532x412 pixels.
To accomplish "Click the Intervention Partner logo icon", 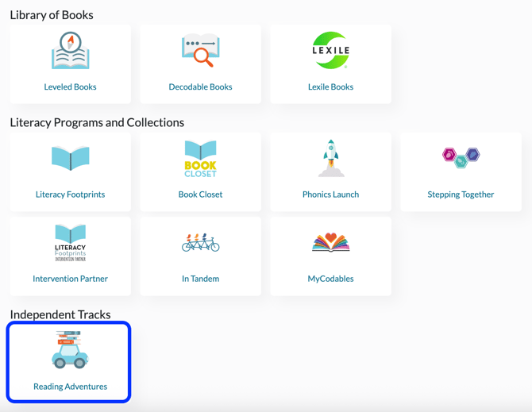I will tap(70, 242).
